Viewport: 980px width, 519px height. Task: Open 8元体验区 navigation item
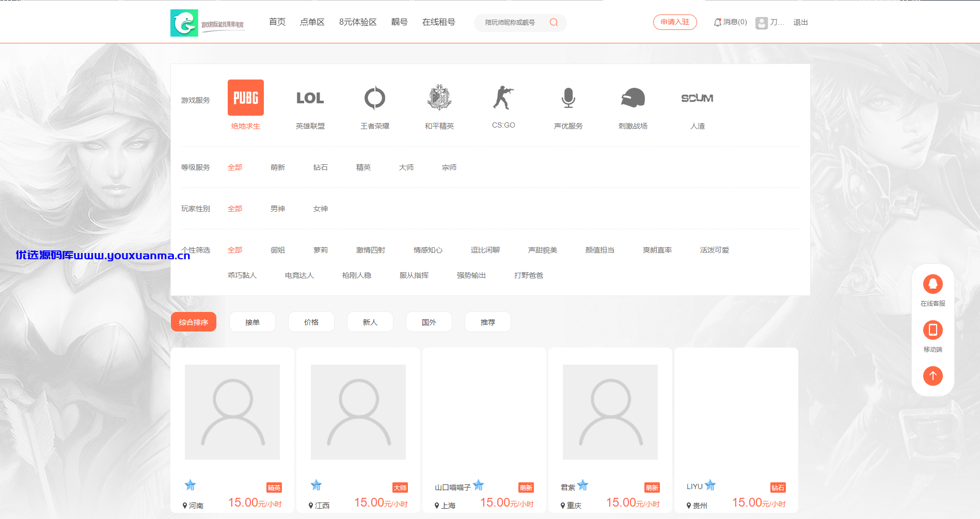coord(358,22)
